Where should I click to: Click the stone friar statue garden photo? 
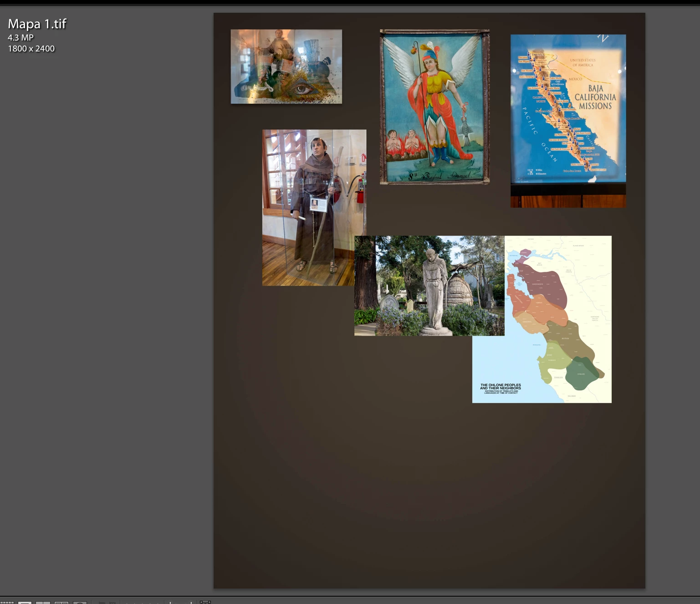[429, 286]
